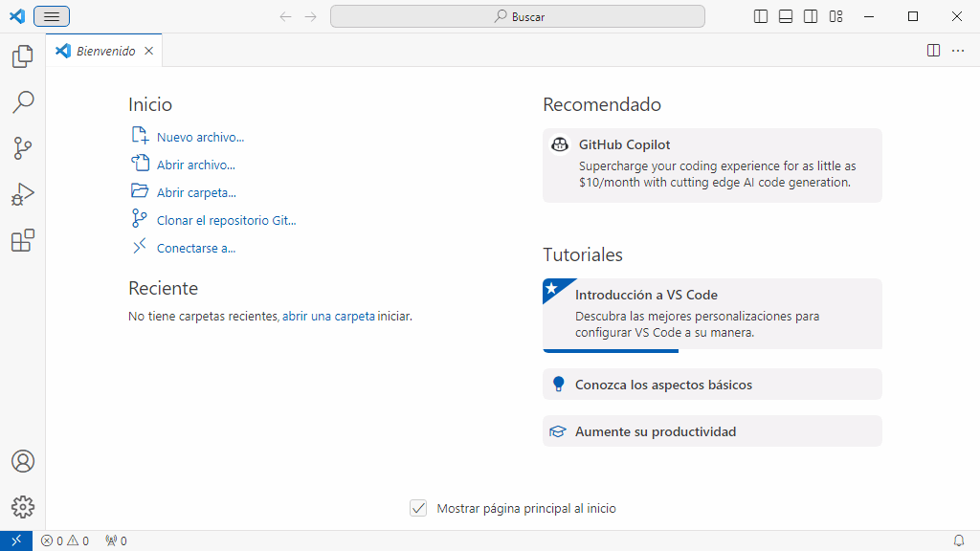The height and width of the screenshot is (551, 980).
Task: Click the Introducción tutorial progress bar
Action: point(611,350)
